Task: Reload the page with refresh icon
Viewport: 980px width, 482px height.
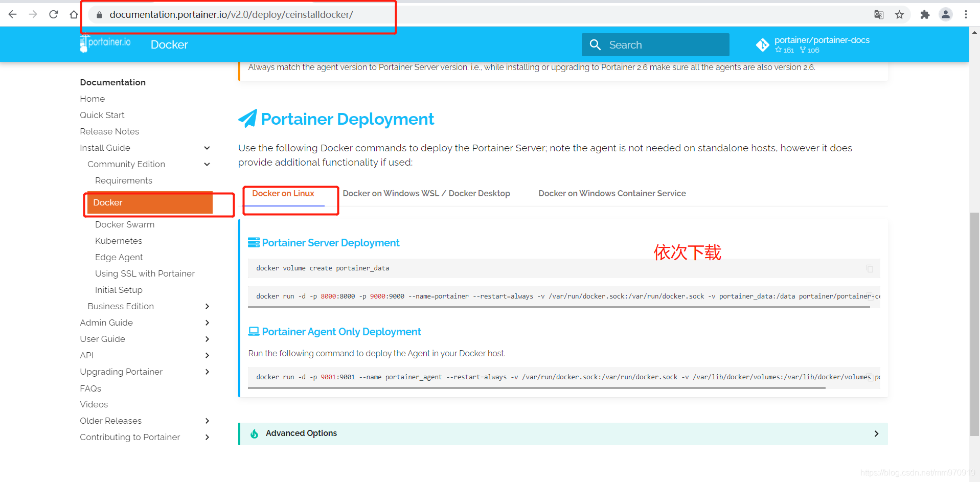Action: (x=53, y=14)
